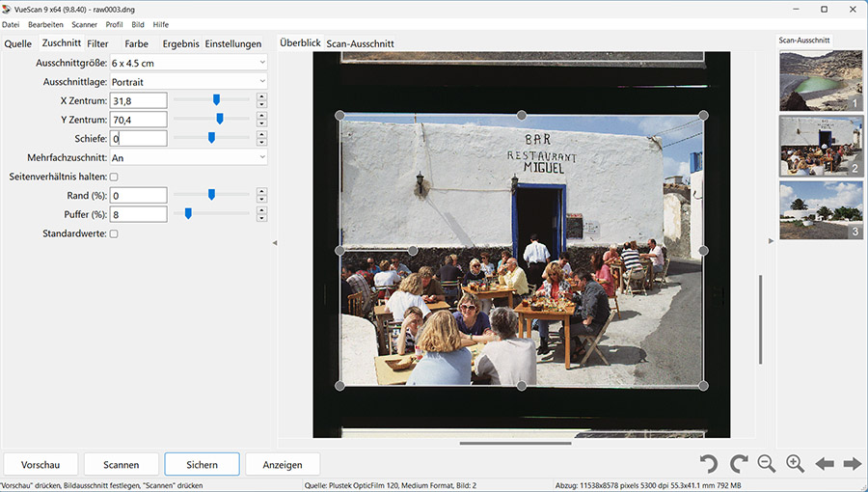This screenshot has height=492, width=868.
Task: Open the Scanner menu
Action: 85,24
